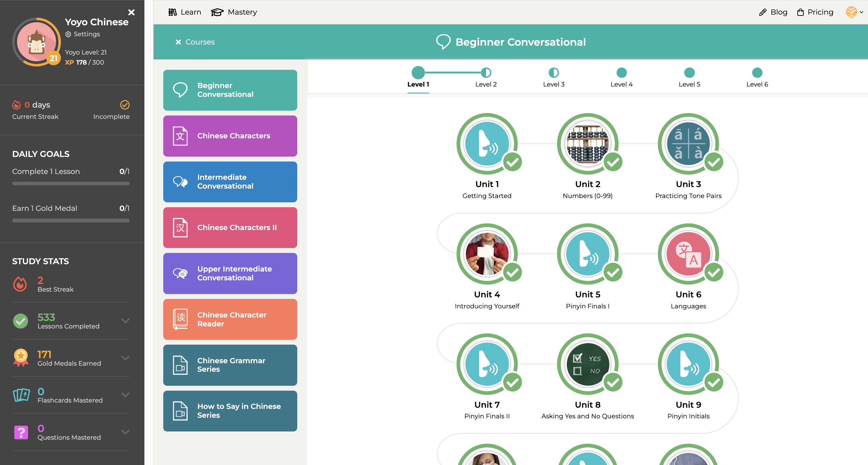This screenshot has height=465, width=868.
Task: Click the Settings gear icon
Action: click(68, 34)
